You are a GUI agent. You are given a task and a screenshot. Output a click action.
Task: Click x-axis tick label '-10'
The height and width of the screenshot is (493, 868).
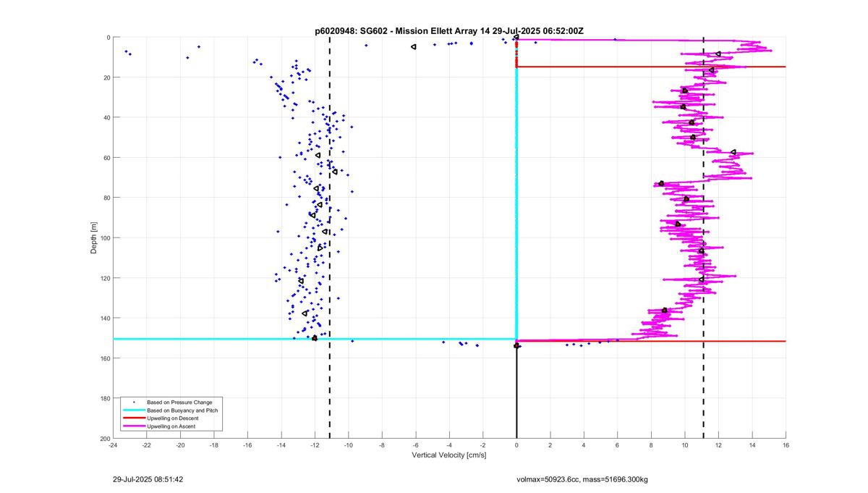pyautogui.click(x=349, y=445)
